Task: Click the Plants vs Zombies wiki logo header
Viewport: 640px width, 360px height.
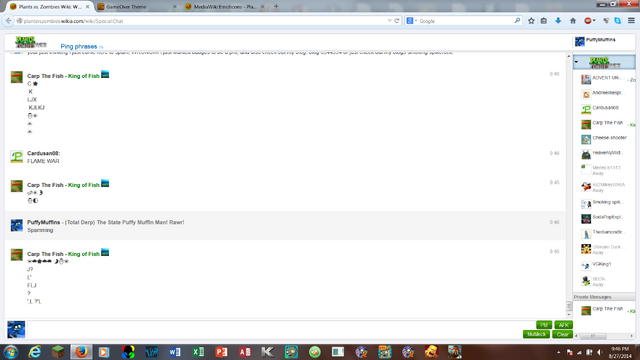Action: (31, 42)
